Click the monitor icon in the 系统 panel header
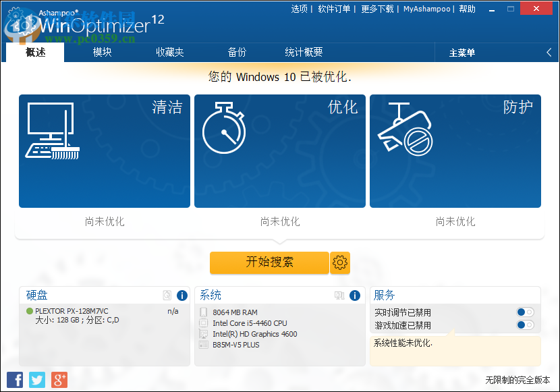Image resolution: width=560 pixels, height=392 pixels. click(339, 296)
